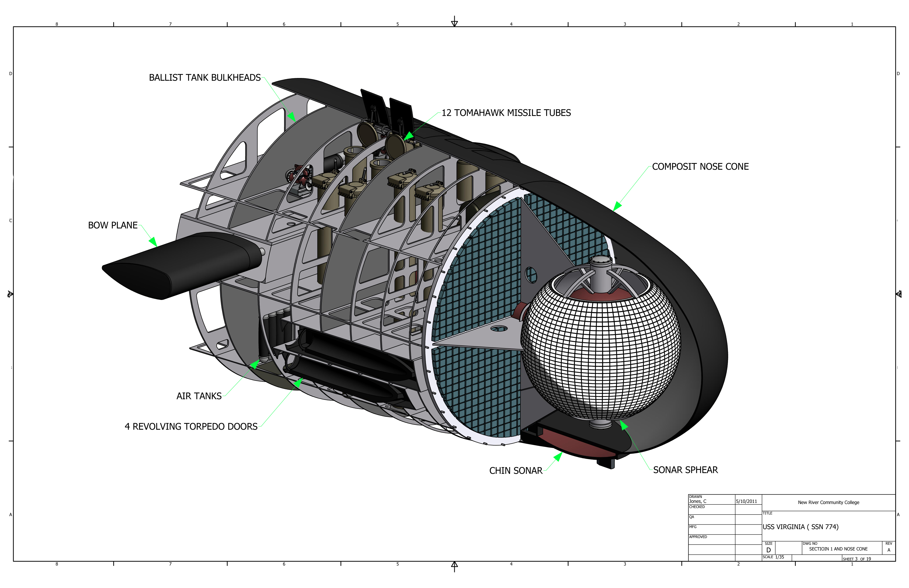Click the '12 TOMAHAWK MISSILE TUBES' label

tap(506, 113)
